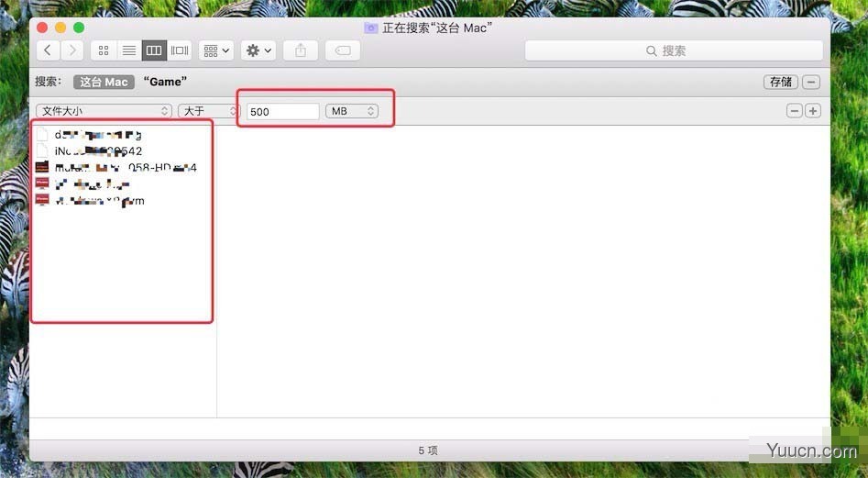Close the Finder window
Viewport: 868px width, 478px height.
[x=42, y=28]
